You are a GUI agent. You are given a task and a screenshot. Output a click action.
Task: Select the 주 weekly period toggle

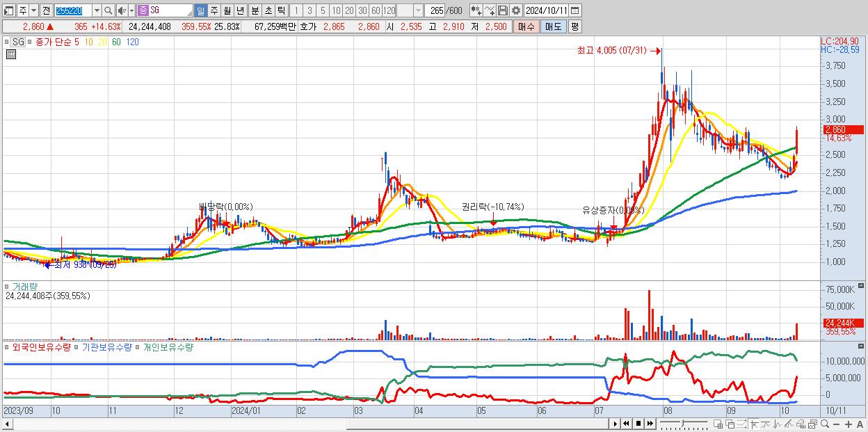[214, 10]
